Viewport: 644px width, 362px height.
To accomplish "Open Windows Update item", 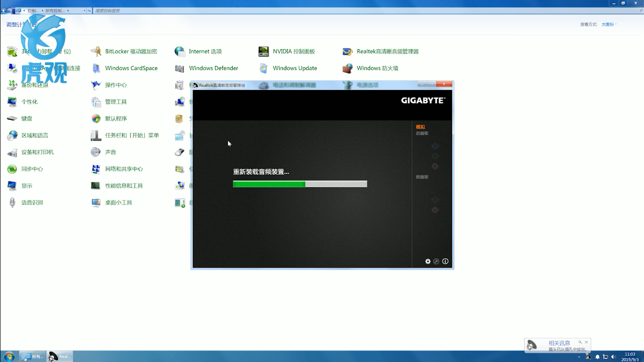I will (288, 68).
